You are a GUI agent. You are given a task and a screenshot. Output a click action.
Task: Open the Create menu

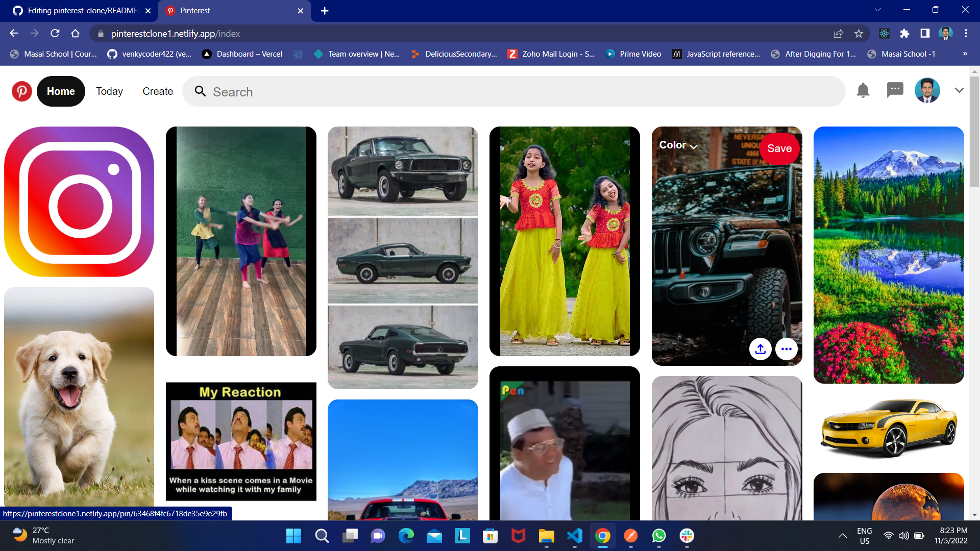[x=158, y=91]
